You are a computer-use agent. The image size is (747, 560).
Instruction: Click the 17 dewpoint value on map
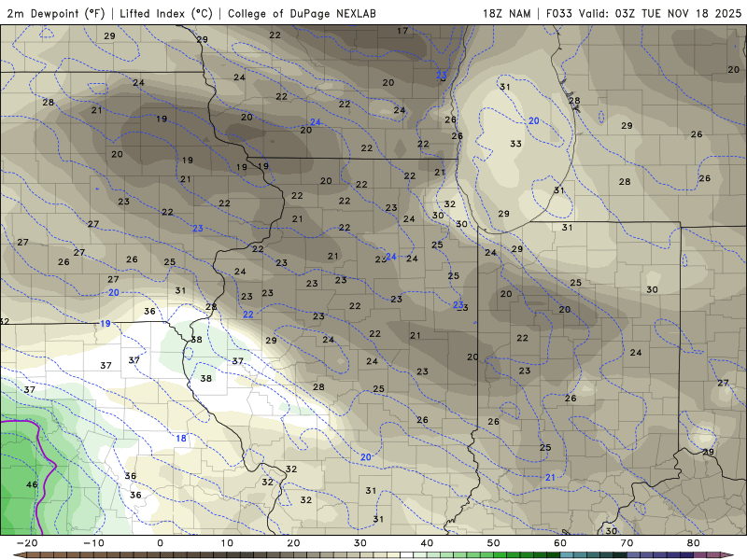coord(402,31)
